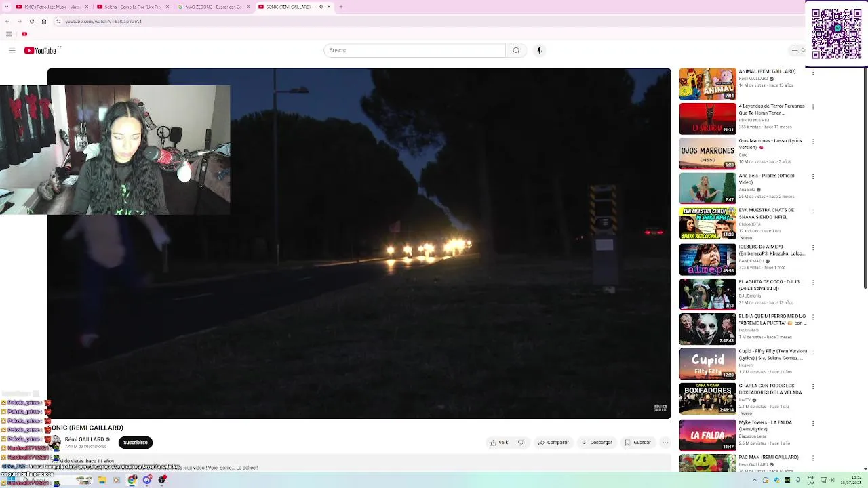Screen dimensions: 868x488
Task: Click the Descargar download button
Action: 597,443
